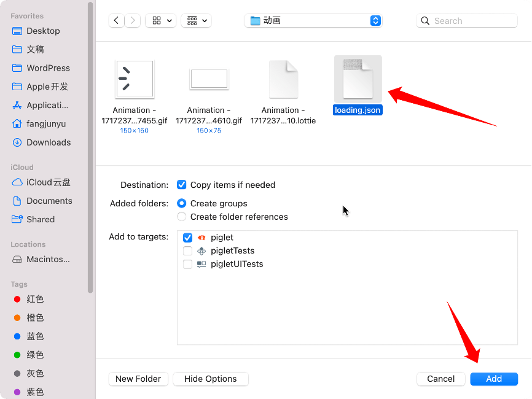This screenshot has height=399, width=532.
Task: Click the pigletTests target icon
Action: 201,251
